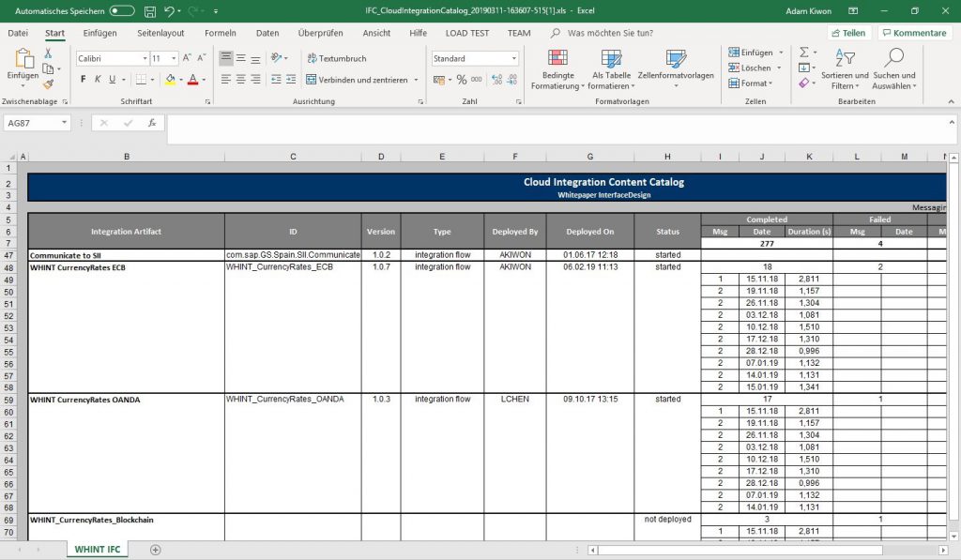Image resolution: width=961 pixels, height=560 pixels.
Task: Increase font size with the larger A icon
Action: (x=187, y=58)
